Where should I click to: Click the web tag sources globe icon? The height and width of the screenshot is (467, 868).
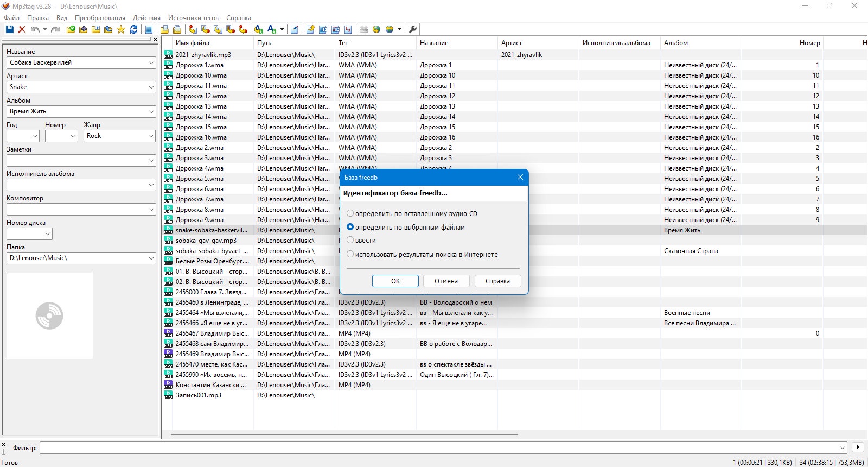pyautogui.click(x=389, y=29)
